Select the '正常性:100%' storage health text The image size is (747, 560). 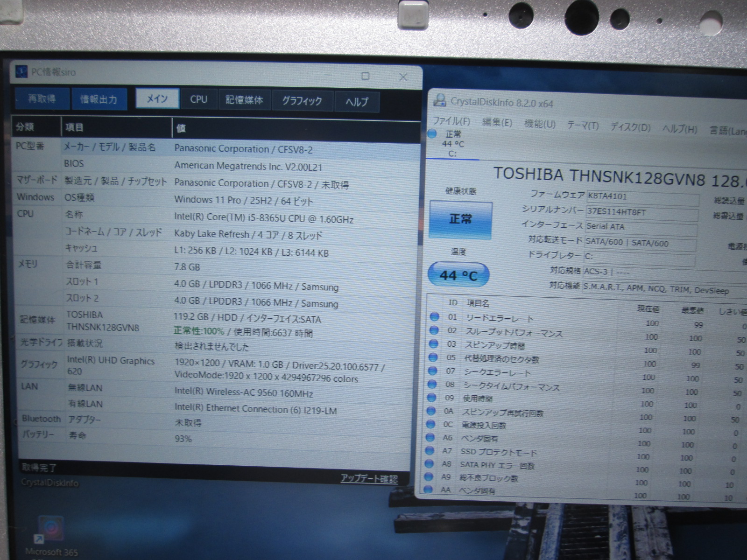pos(199,331)
